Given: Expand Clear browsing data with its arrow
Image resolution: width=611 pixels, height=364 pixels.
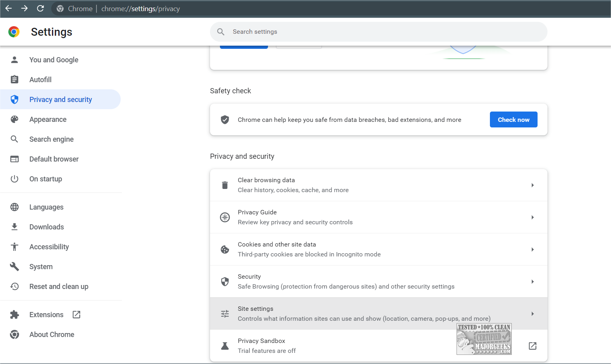Looking at the screenshot, I should pyautogui.click(x=533, y=185).
